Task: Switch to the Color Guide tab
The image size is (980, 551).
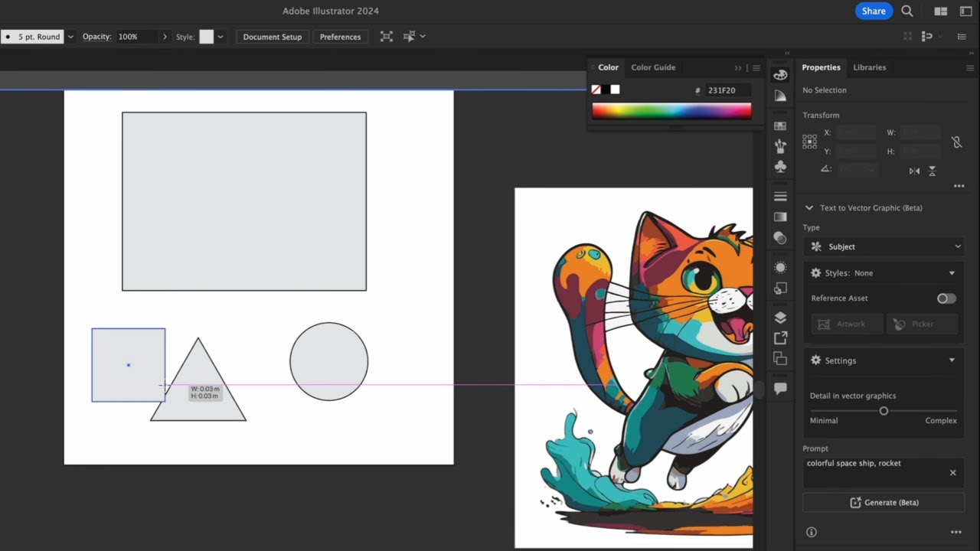Action: coord(653,67)
